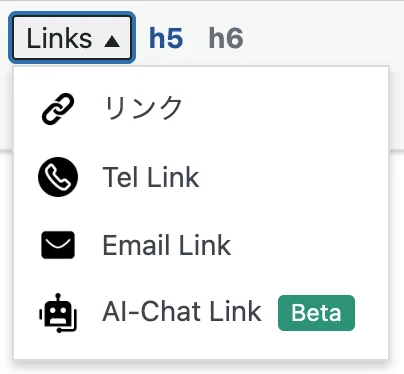Click the robot chat icon

pos(58,313)
